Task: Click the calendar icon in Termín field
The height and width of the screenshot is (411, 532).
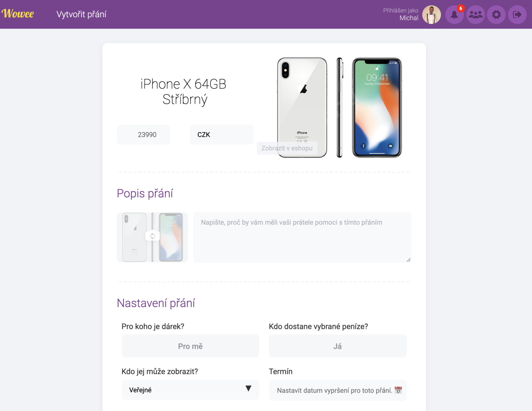Action: 398,390
